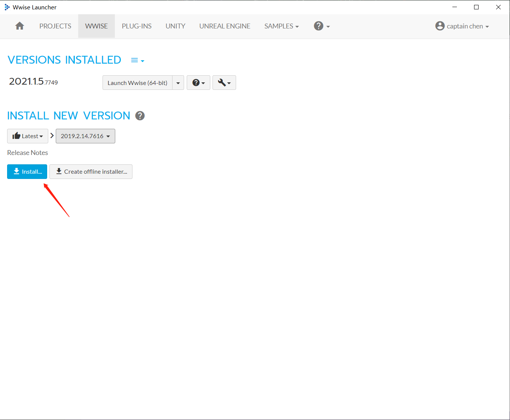Open the UNREAL ENGINE tab

pyautogui.click(x=225, y=26)
